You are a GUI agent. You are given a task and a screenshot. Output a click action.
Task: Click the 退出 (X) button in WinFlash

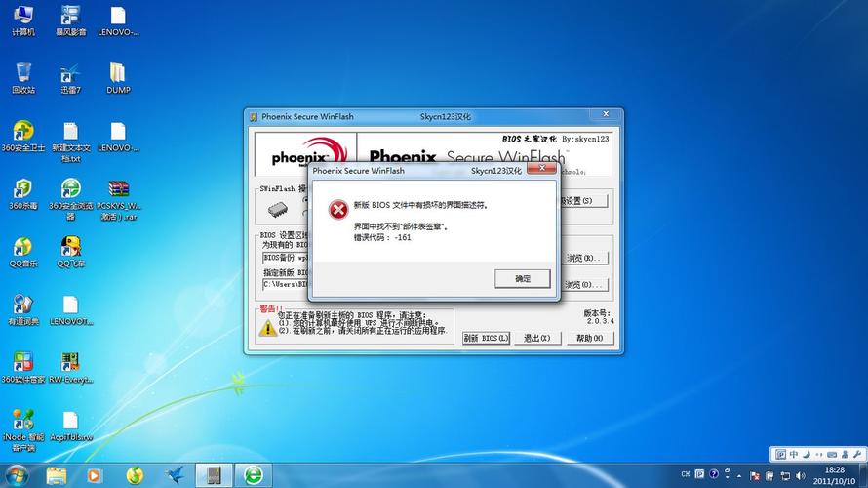tap(537, 338)
